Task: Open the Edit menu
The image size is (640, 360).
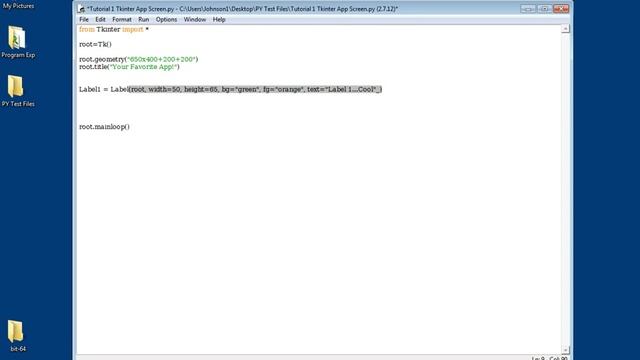Action: 100,19
